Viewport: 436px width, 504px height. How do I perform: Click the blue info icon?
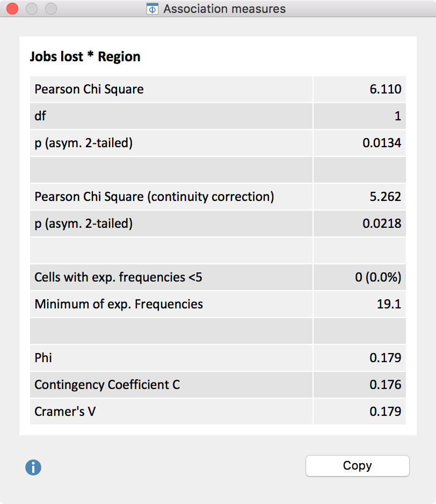pos(33,467)
